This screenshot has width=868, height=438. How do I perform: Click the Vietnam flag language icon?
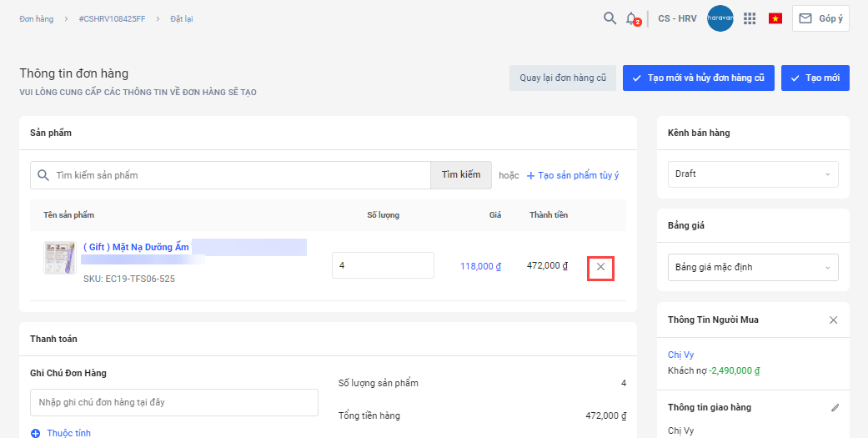[775, 18]
